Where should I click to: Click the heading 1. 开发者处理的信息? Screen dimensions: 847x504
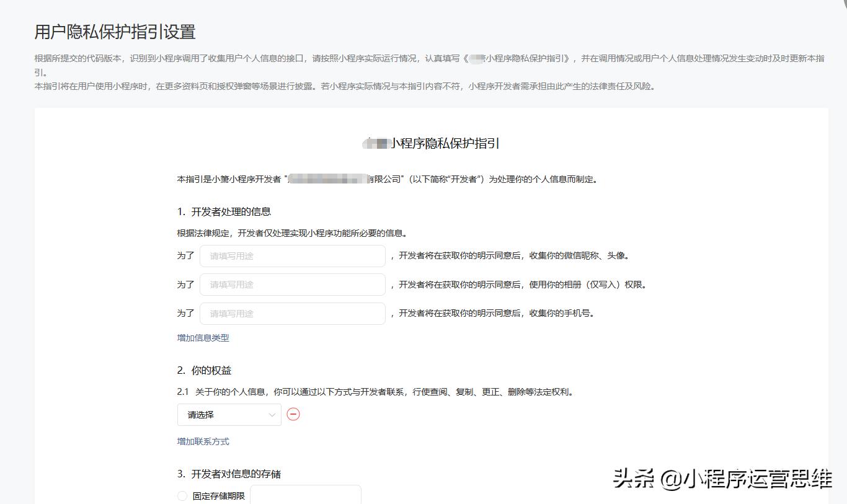[224, 211]
